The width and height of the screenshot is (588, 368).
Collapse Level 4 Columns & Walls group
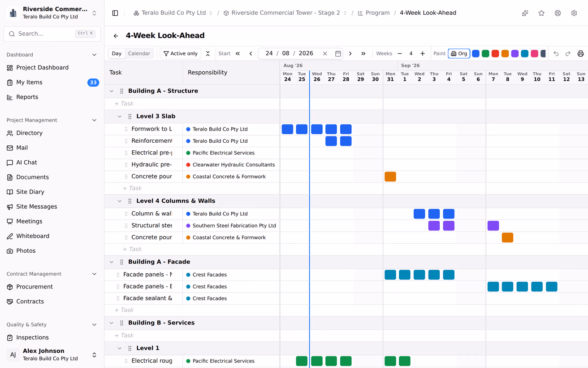[120, 201]
